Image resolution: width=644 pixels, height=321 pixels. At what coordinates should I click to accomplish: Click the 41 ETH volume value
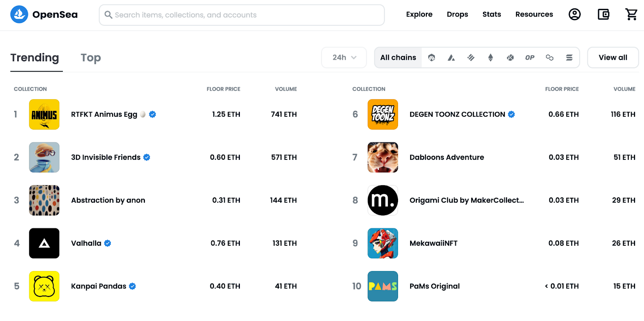click(286, 286)
